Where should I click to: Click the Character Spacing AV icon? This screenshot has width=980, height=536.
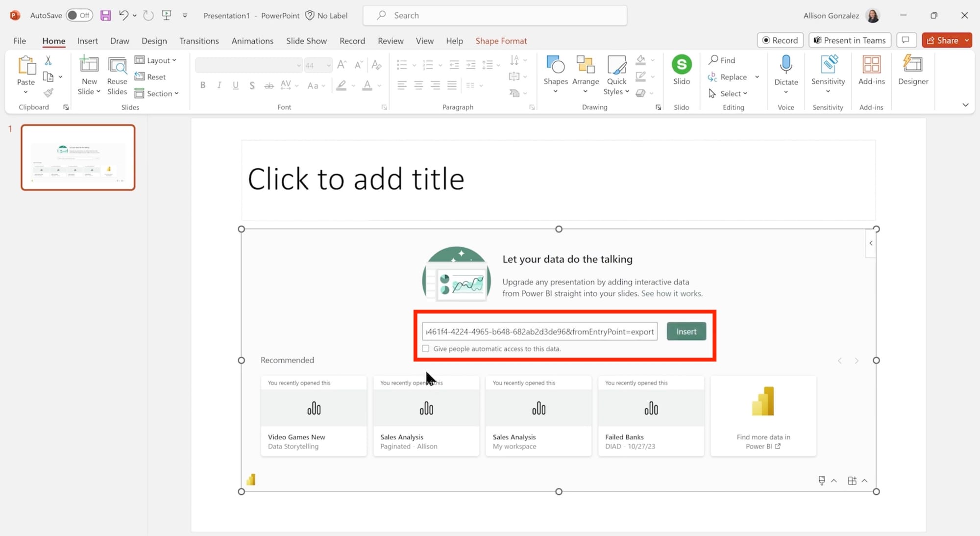pyautogui.click(x=286, y=85)
